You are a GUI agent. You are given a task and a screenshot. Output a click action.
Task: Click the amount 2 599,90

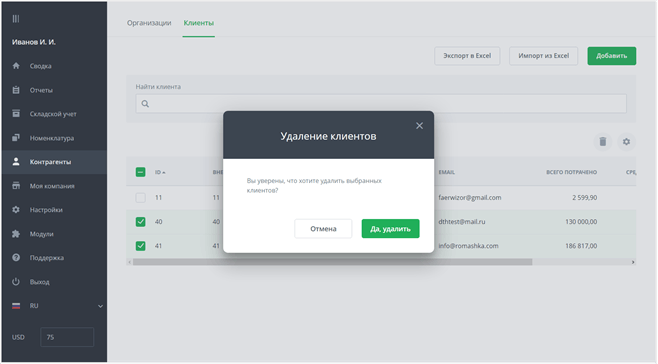[x=585, y=197]
